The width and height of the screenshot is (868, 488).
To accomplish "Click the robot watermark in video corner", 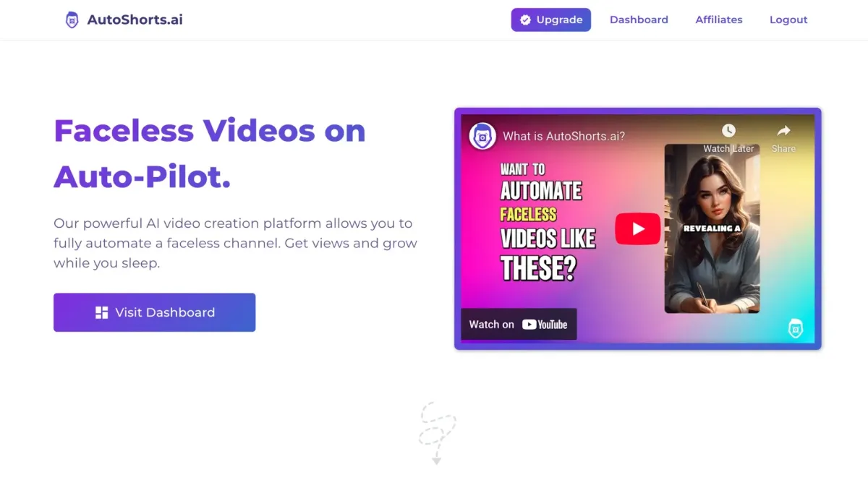I will tap(796, 329).
